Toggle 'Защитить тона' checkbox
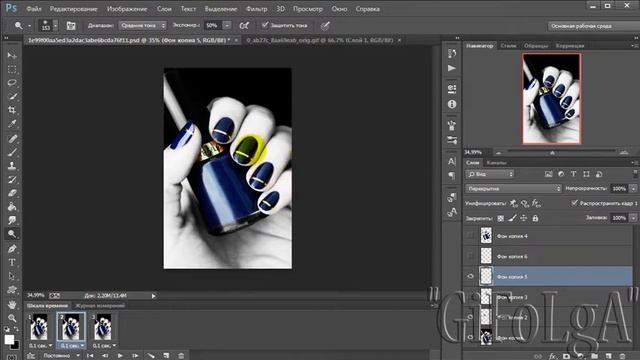Image resolution: width=640 pixels, height=360 pixels. pos(265,25)
